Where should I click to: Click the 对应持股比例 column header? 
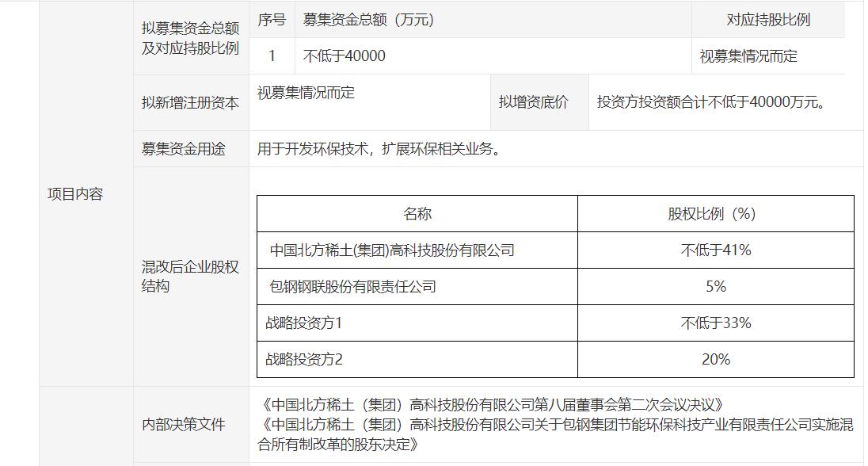[768, 20]
